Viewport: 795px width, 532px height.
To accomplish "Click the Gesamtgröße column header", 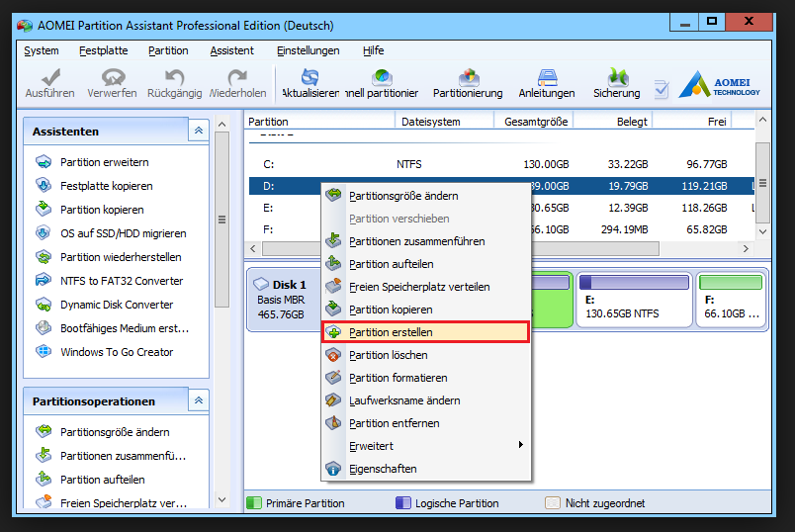I will [533, 122].
